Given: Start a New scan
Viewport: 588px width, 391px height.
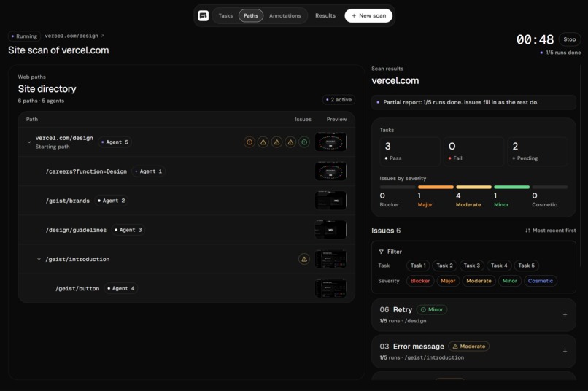Looking at the screenshot, I should pos(368,16).
